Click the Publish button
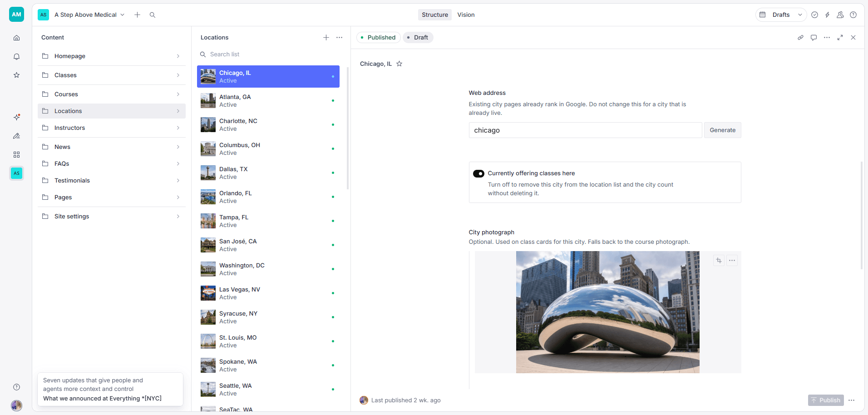The width and height of the screenshot is (868, 415). click(826, 400)
